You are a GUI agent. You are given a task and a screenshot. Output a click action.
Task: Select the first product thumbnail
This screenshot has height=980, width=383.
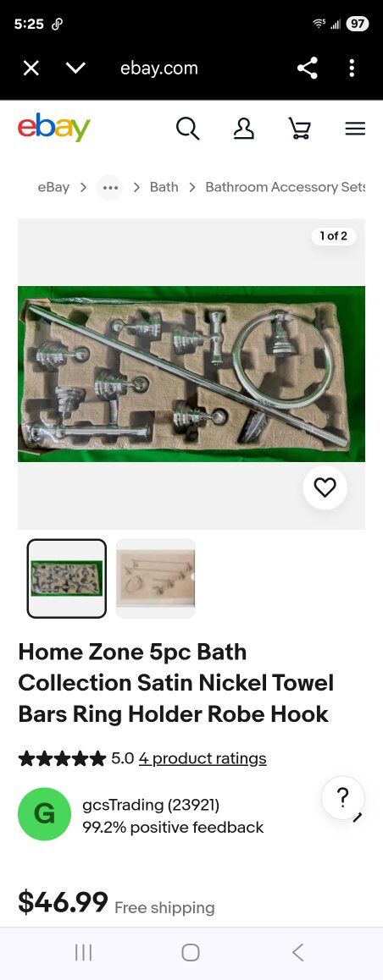tap(67, 578)
